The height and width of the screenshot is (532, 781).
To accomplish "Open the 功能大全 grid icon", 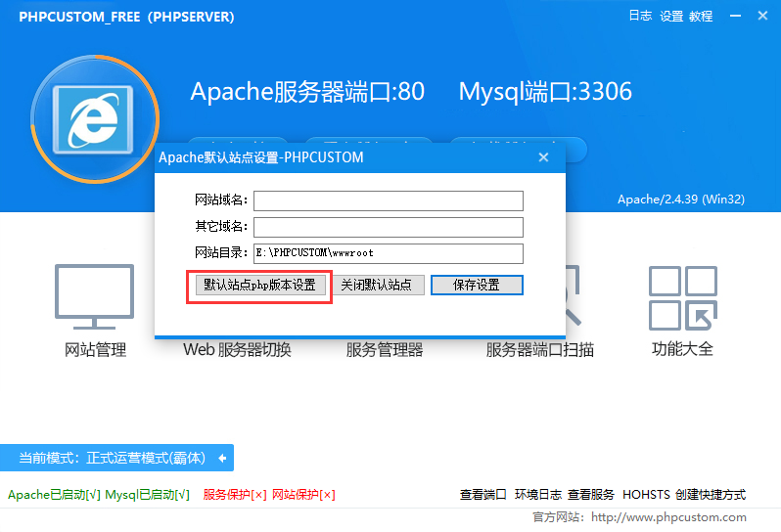I will 683,298.
